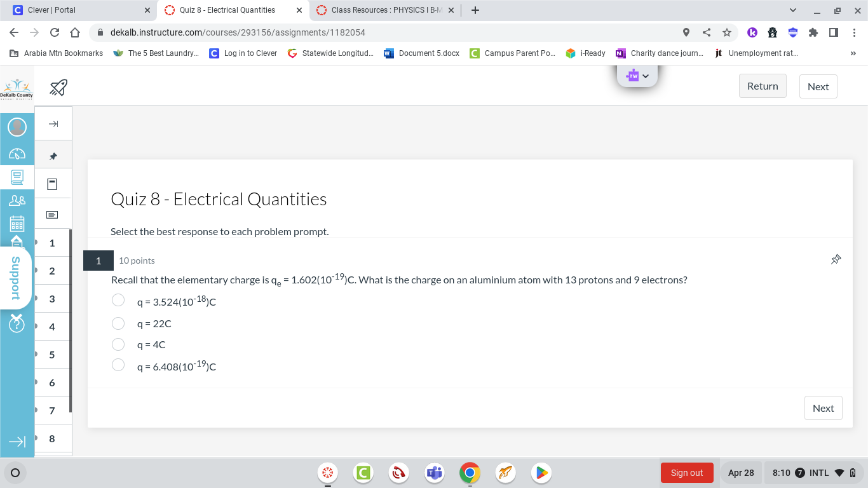Open the Dashboard gauge icon in sidebar
868x488 pixels.
point(17,153)
